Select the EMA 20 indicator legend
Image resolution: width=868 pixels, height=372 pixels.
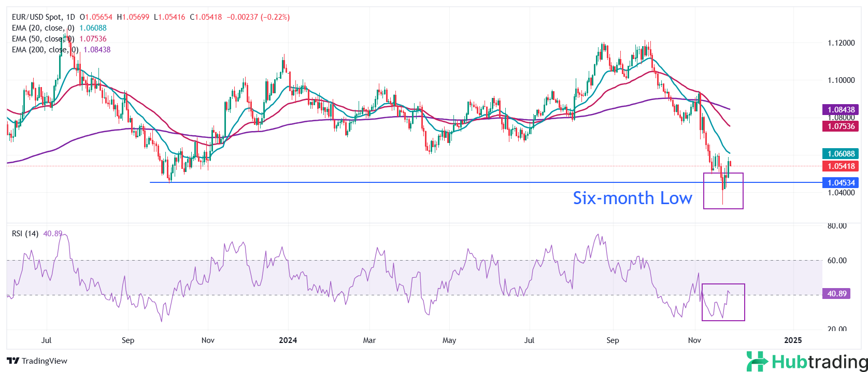coord(43,28)
